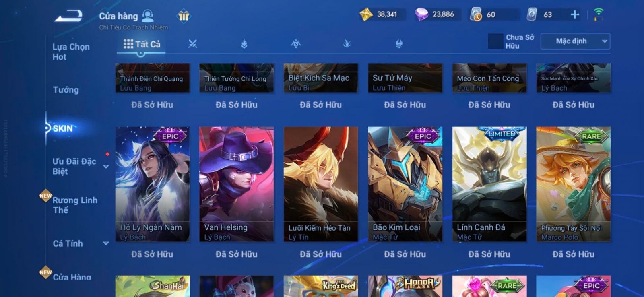Tick the Chưa Sở Hữu checkbox

[x=495, y=41]
